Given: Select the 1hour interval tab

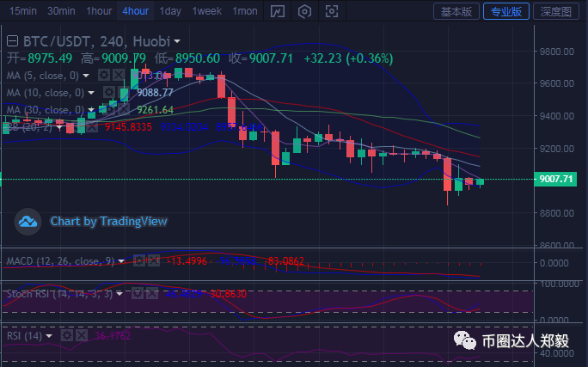Looking at the screenshot, I should pyautogui.click(x=99, y=11).
